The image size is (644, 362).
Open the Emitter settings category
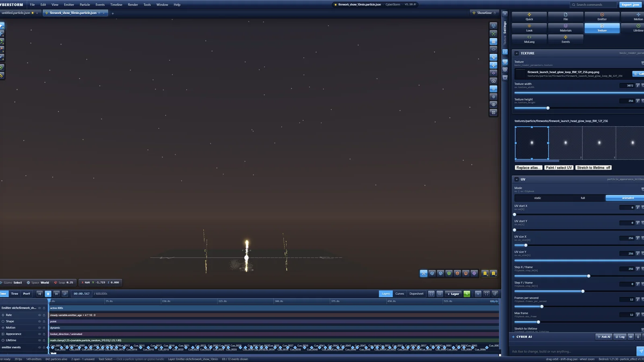(x=602, y=17)
